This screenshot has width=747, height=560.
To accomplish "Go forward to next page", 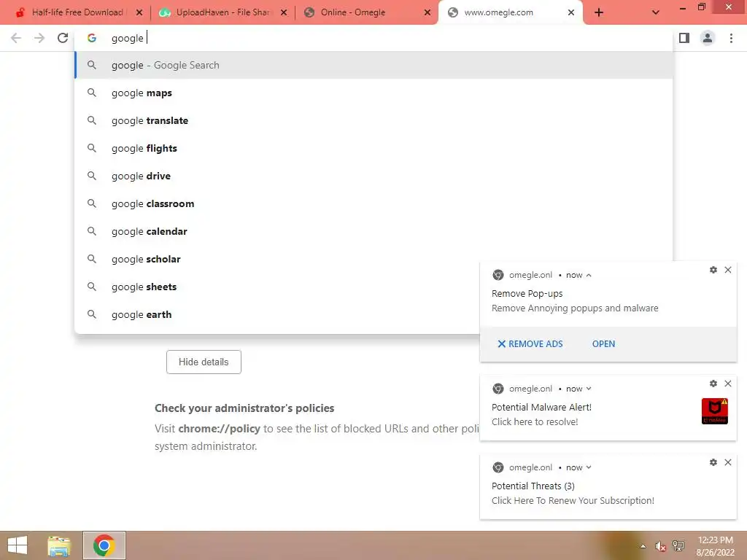I will (x=39, y=38).
